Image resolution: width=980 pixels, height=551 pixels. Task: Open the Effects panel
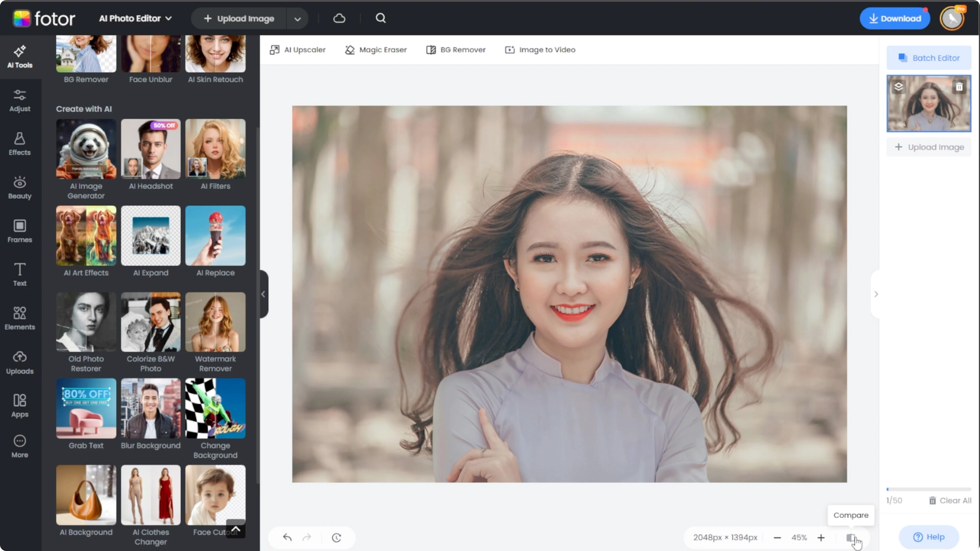pyautogui.click(x=20, y=144)
